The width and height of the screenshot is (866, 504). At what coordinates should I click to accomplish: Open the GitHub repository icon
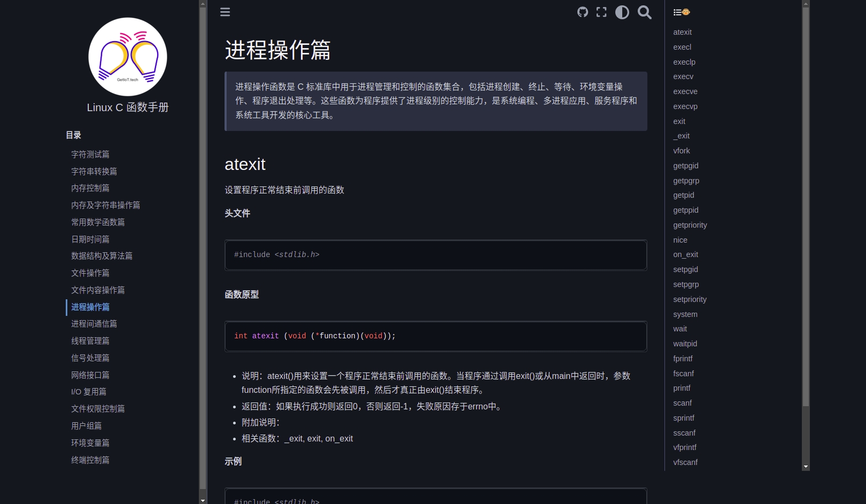583,12
